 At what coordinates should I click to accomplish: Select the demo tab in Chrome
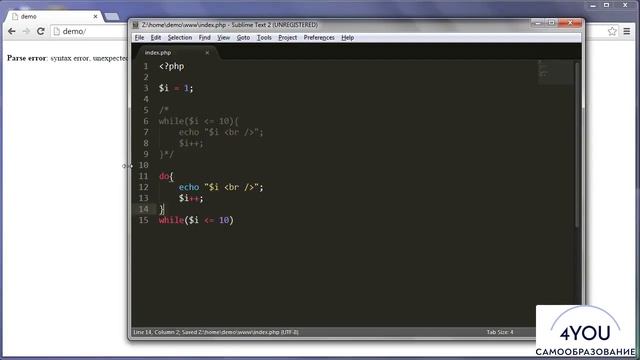(53, 16)
